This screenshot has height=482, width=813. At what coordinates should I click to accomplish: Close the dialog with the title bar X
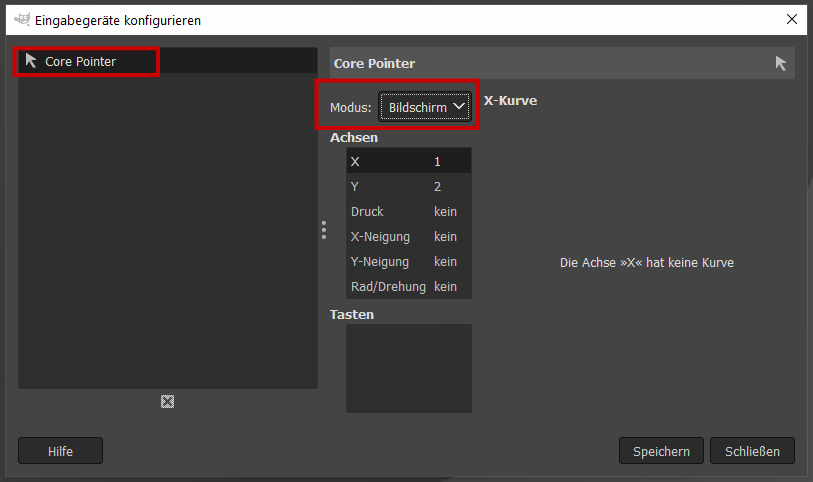(x=791, y=19)
